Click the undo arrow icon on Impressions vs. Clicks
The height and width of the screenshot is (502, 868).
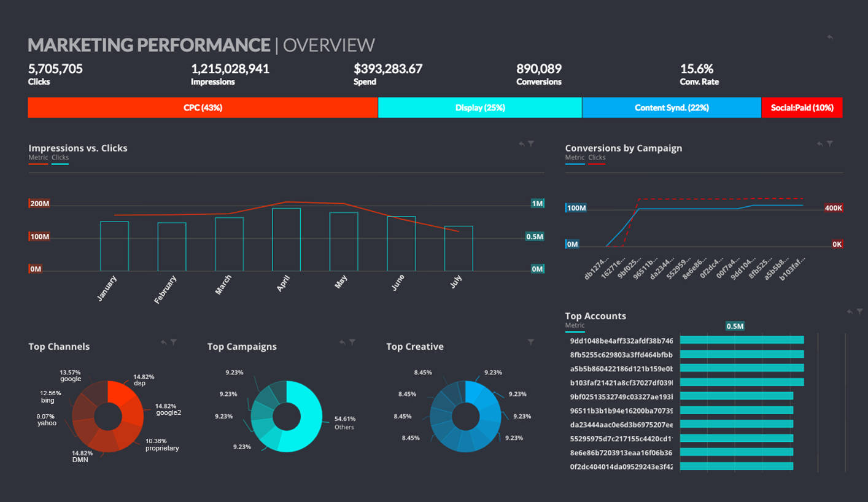pyautogui.click(x=521, y=143)
